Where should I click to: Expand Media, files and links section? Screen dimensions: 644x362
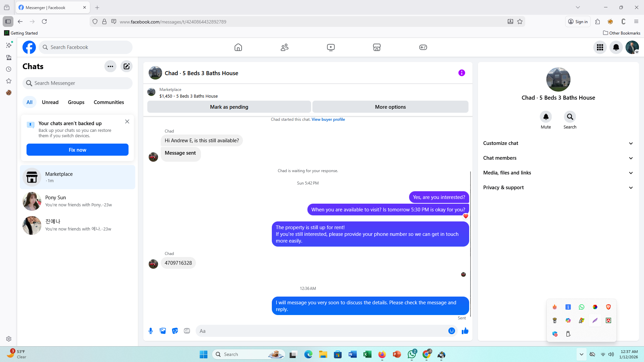[x=558, y=173]
